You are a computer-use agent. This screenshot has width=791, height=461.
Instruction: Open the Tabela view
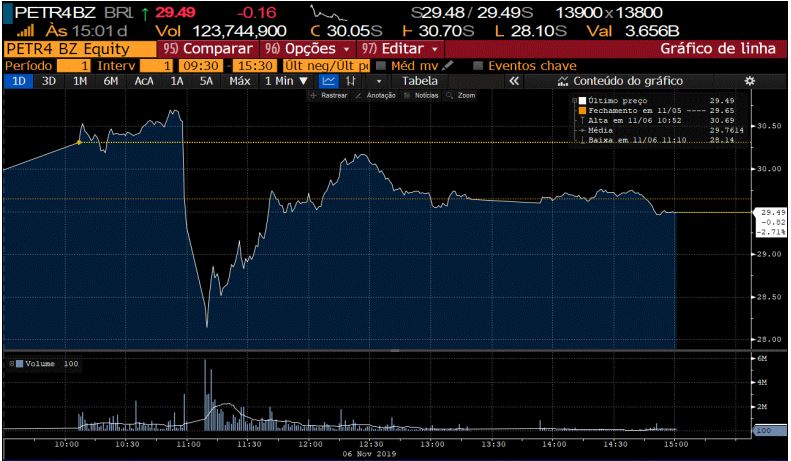tap(419, 81)
